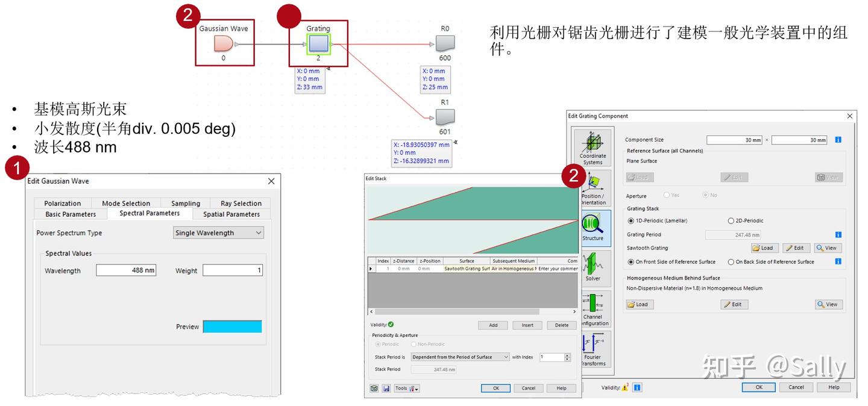The image size is (868, 406).
Task: Select the 2D-Periodic radio option
Action: tap(746, 221)
